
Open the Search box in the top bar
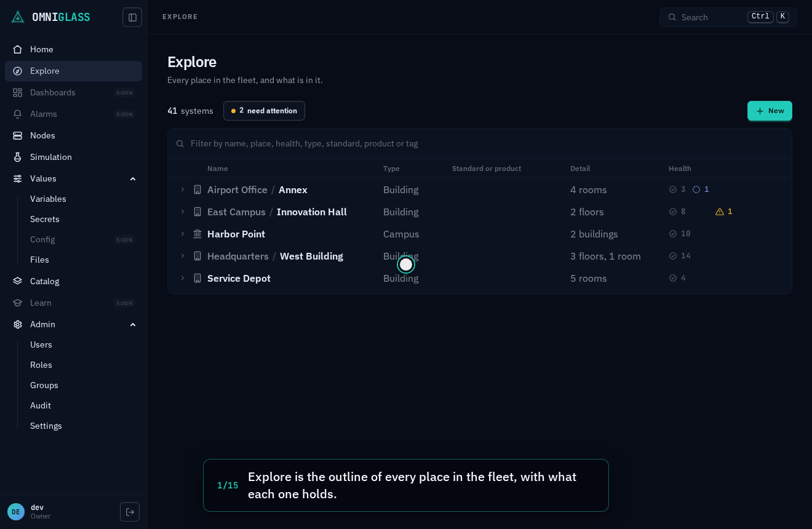tap(728, 17)
